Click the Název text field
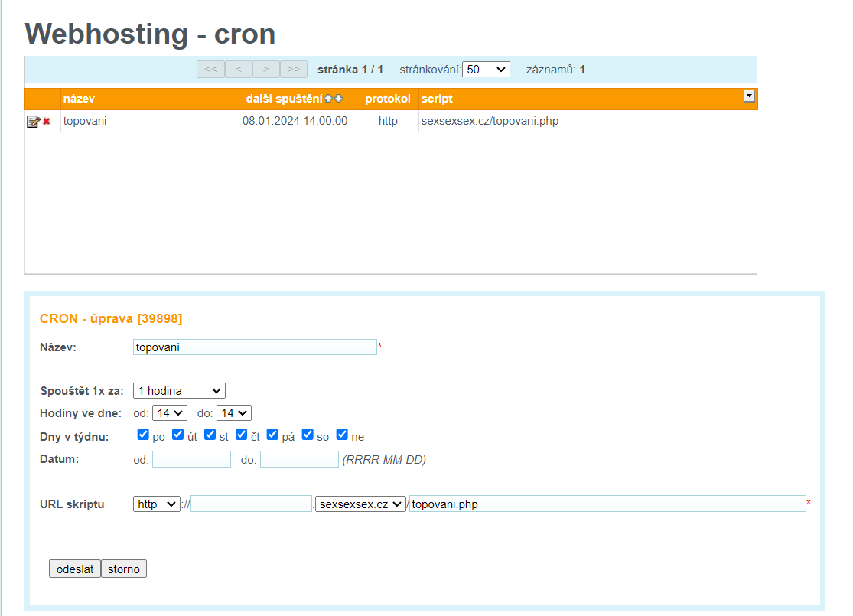The image size is (853, 616). [255, 347]
